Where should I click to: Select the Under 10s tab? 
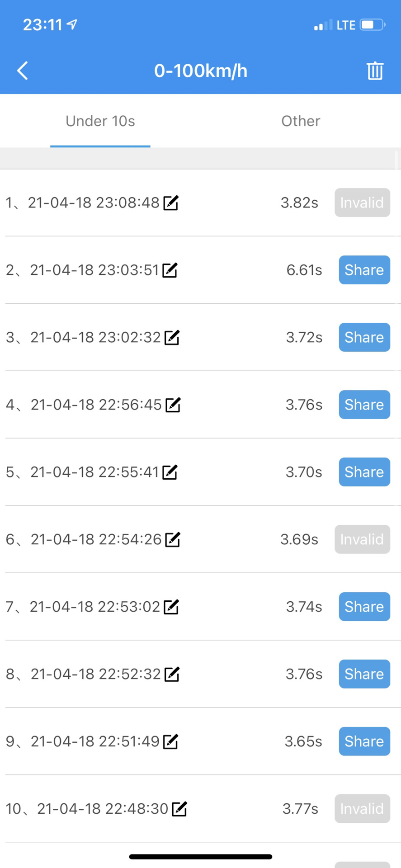point(100,121)
